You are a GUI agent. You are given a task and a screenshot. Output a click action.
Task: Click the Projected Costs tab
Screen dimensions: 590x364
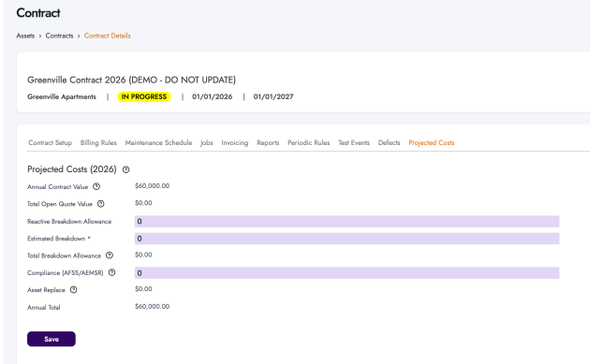click(x=432, y=143)
